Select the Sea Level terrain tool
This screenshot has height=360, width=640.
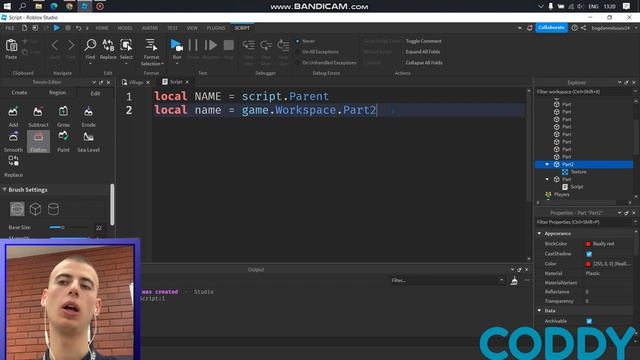tap(88, 142)
